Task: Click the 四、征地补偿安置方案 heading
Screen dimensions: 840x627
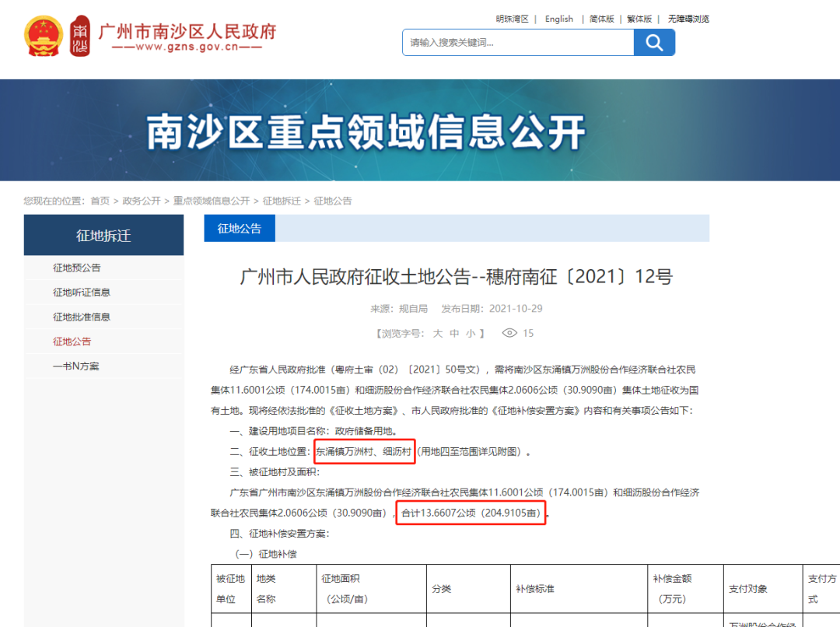Action: tap(280, 533)
